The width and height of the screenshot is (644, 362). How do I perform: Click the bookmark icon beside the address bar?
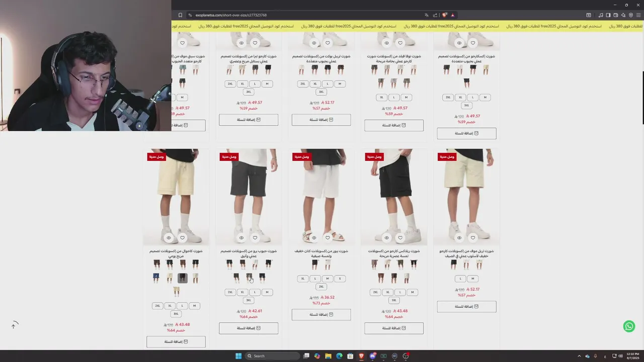click(x=180, y=15)
